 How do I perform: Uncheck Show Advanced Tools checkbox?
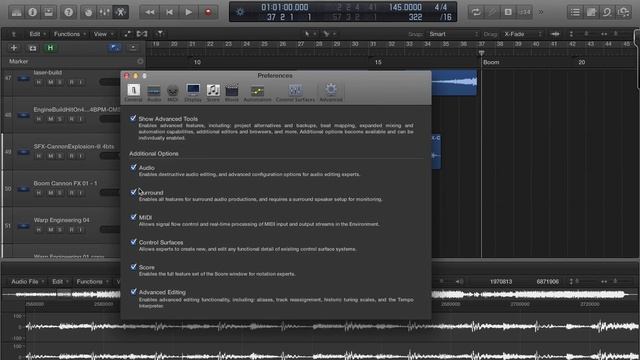pyautogui.click(x=133, y=118)
